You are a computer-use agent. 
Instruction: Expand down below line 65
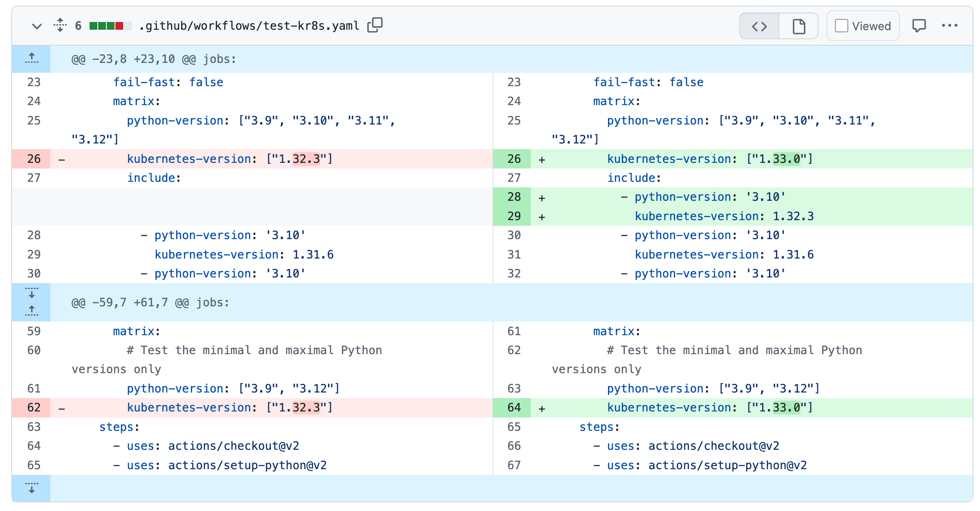tap(31, 488)
